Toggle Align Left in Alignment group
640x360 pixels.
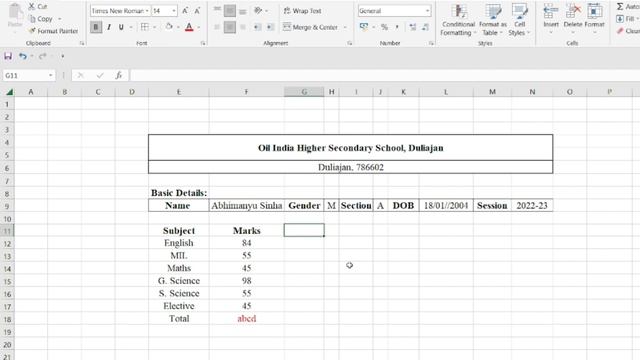click(217, 27)
